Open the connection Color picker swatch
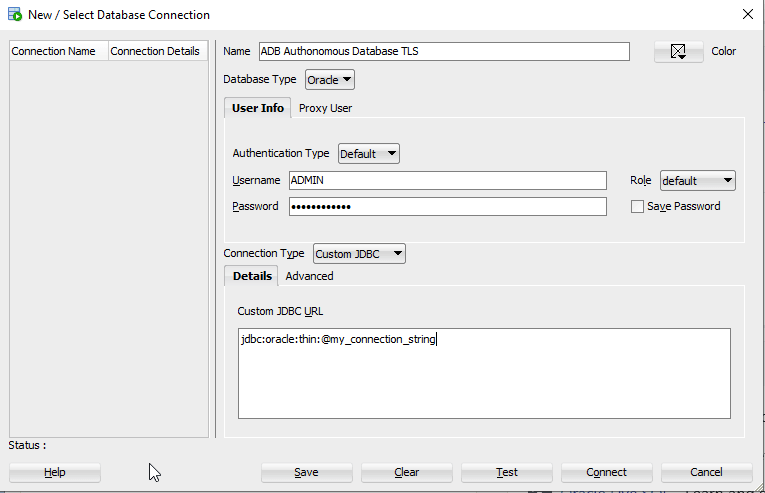This screenshot has height=493, width=765. pyautogui.click(x=678, y=51)
